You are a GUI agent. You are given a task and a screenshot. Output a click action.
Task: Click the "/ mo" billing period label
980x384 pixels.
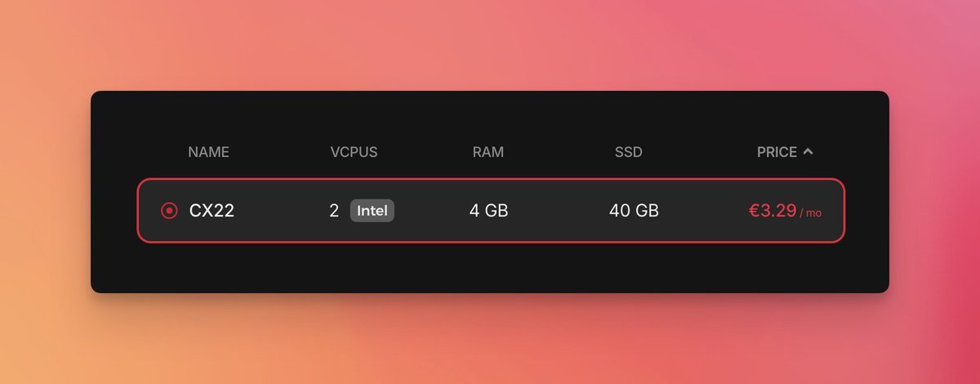tap(811, 212)
